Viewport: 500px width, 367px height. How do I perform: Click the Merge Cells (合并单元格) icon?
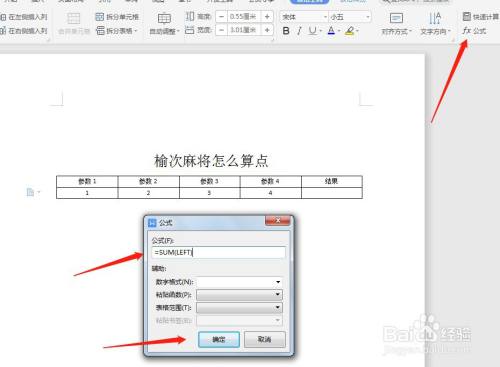coord(74,19)
